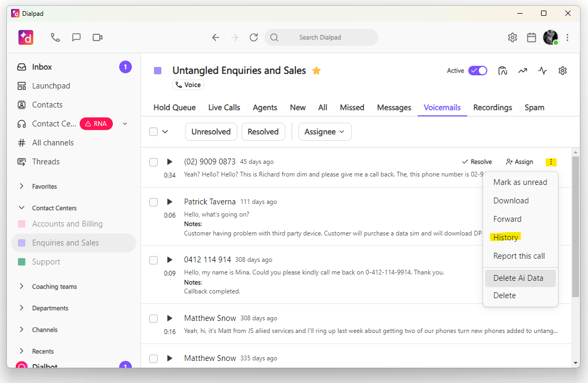The height and width of the screenshot is (383, 588).
Task: Switch to the Hold Queue tab
Action: (x=175, y=107)
